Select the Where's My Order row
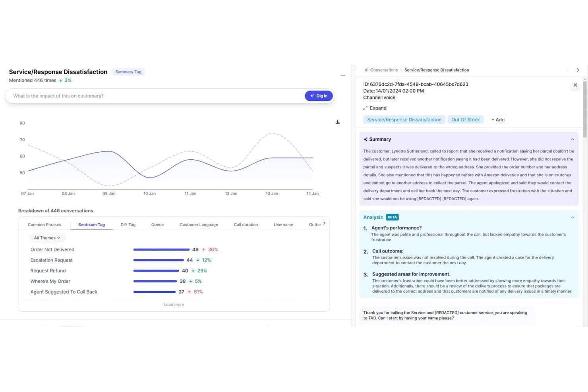588x392 pixels. coord(174,281)
